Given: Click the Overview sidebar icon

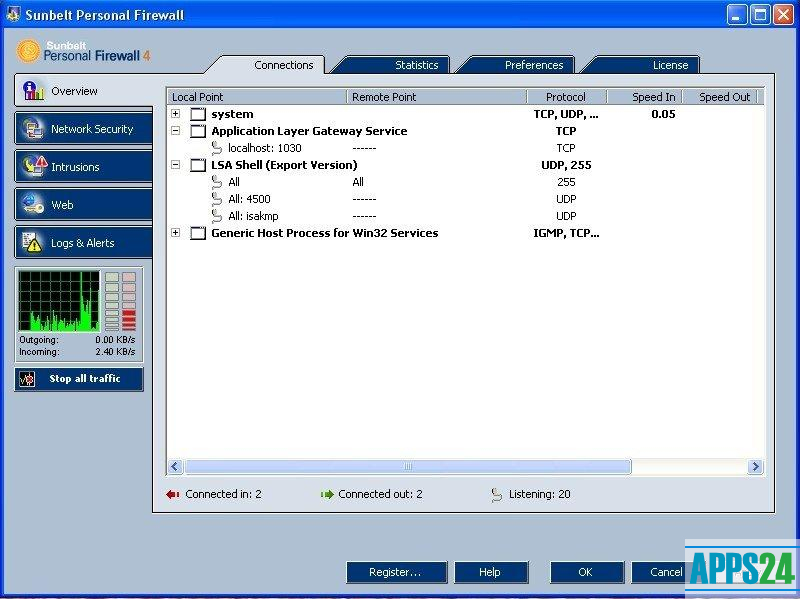Looking at the screenshot, I should click(34, 91).
